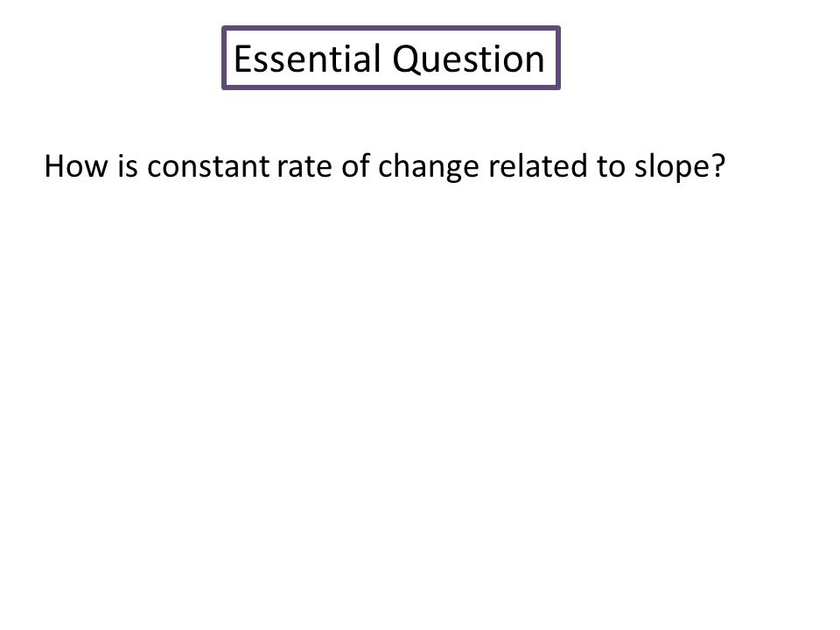This screenshot has height=630, width=840.
Task: Click the word "to" before slope
Action: click(x=611, y=167)
